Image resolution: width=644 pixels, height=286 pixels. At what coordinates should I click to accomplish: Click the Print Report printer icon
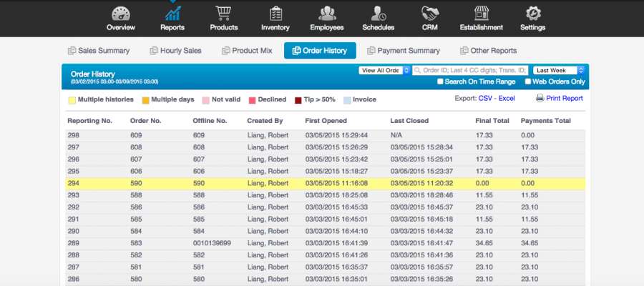tap(540, 99)
